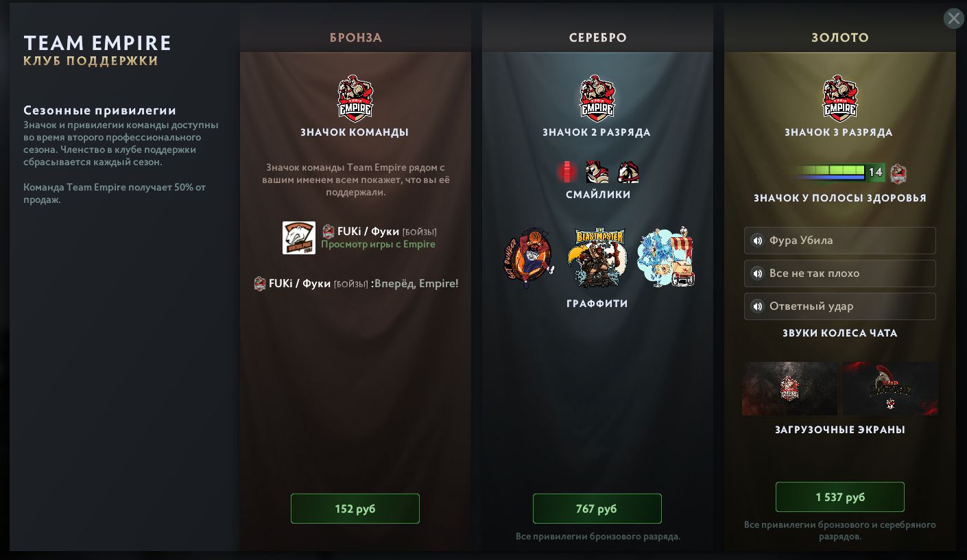Click the Virtus.pro team logo thumbnail

coord(299,238)
